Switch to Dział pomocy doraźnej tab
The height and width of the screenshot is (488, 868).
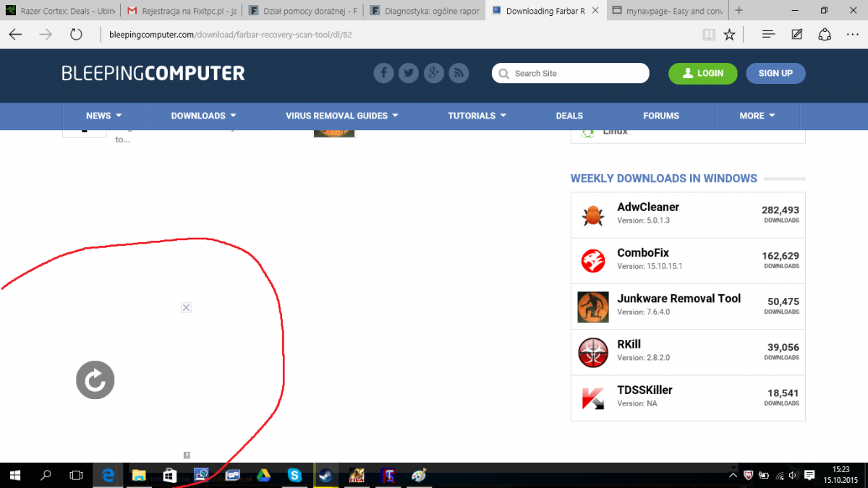tap(302, 11)
